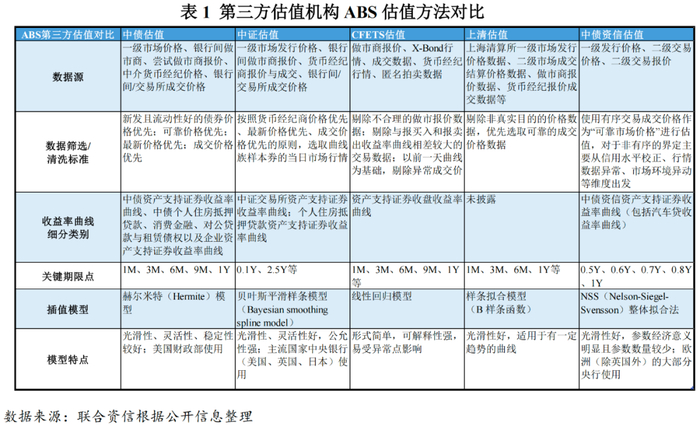Select header cell ABS第三方估值对比
The width and height of the screenshot is (700, 426).
coord(68,34)
